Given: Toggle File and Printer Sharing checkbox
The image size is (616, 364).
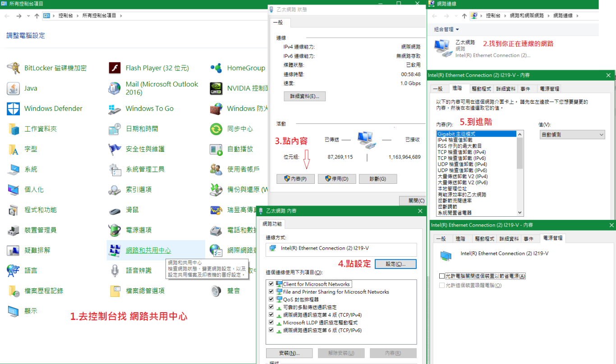Looking at the screenshot, I should click(271, 292).
